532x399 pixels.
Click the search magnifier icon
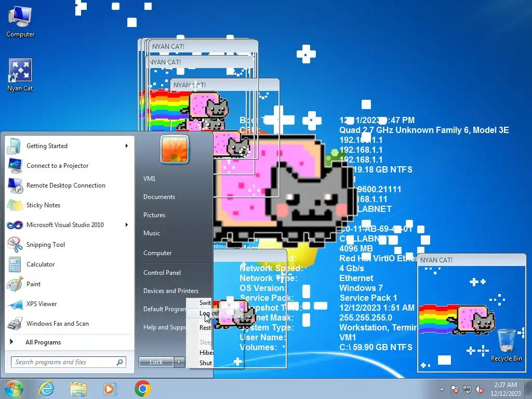pos(120,362)
